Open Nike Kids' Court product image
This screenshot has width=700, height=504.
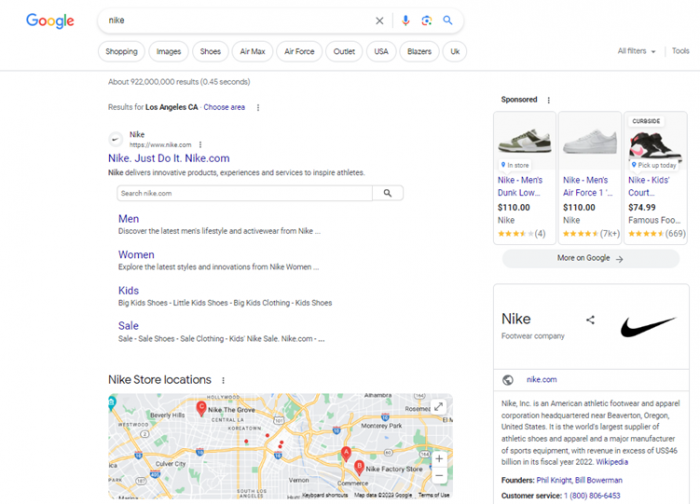(x=655, y=141)
